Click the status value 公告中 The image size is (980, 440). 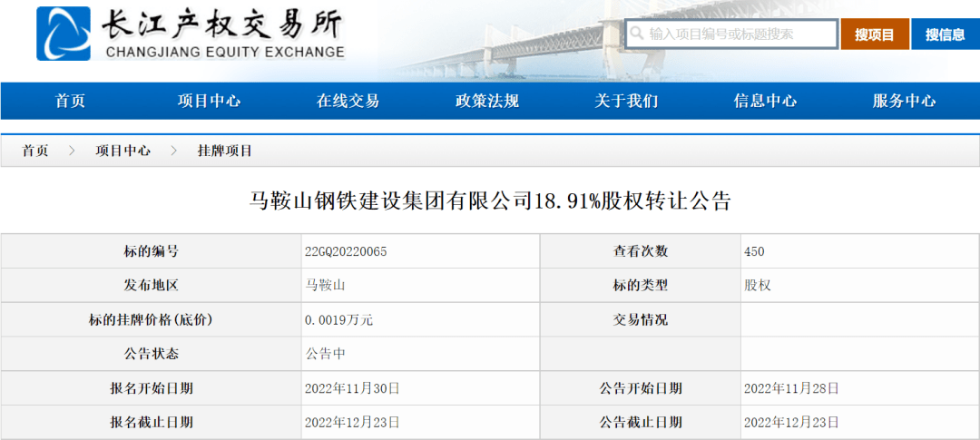[x=325, y=354]
